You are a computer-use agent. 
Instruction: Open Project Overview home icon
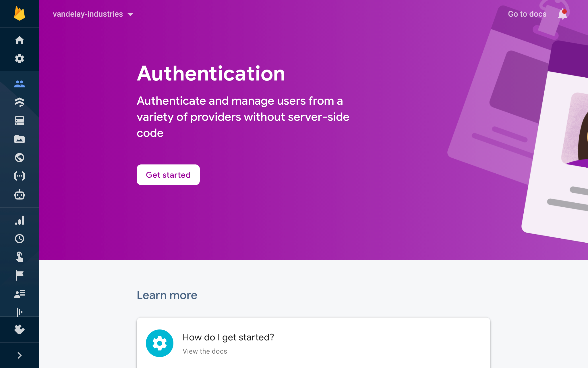20,40
